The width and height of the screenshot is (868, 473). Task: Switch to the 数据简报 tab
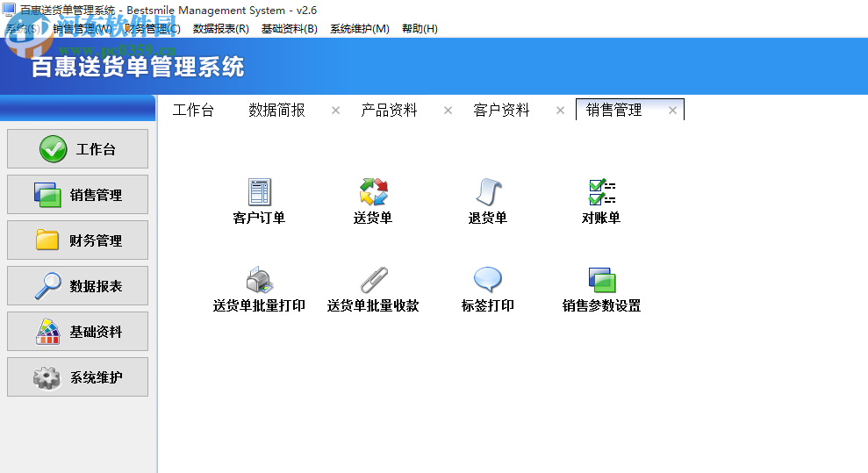click(x=276, y=110)
